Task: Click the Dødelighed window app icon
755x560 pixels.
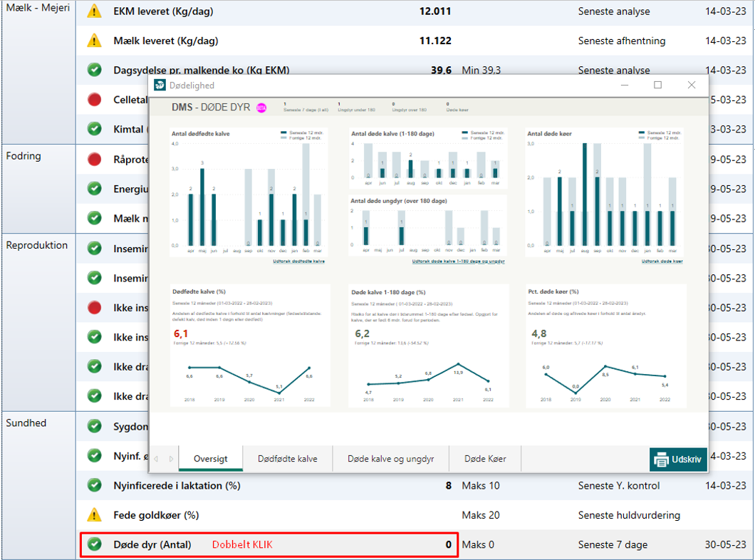Action: point(160,85)
